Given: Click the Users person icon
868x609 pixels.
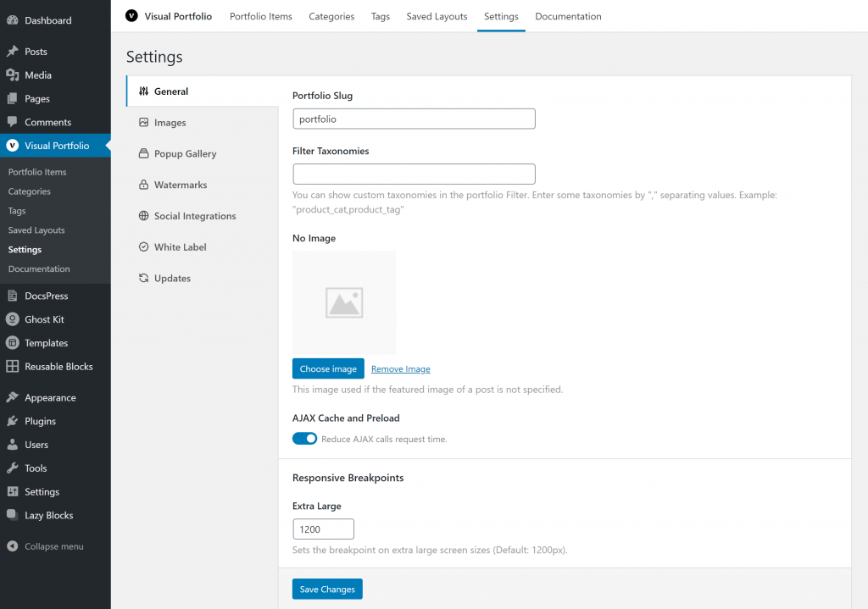Looking at the screenshot, I should tap(12, 444).
